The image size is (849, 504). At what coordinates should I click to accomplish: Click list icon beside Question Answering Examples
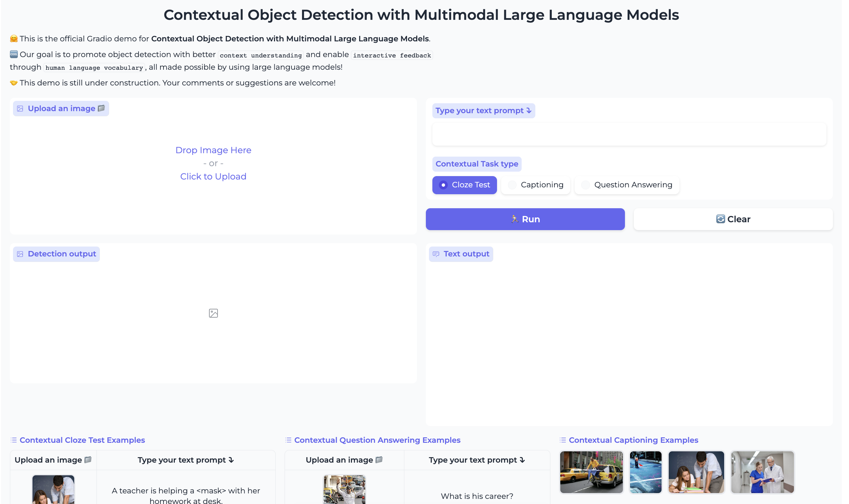pos(288,440)
